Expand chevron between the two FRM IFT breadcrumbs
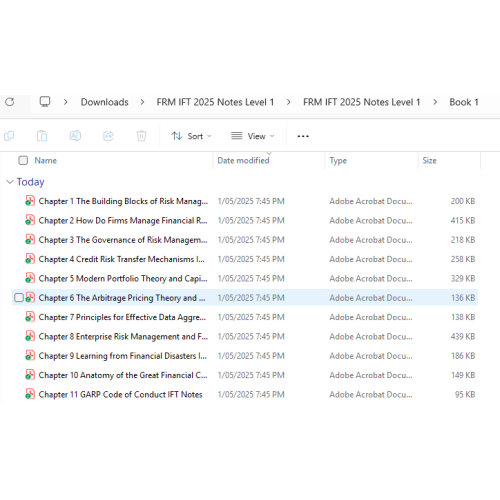 click(x=289, y=102)
